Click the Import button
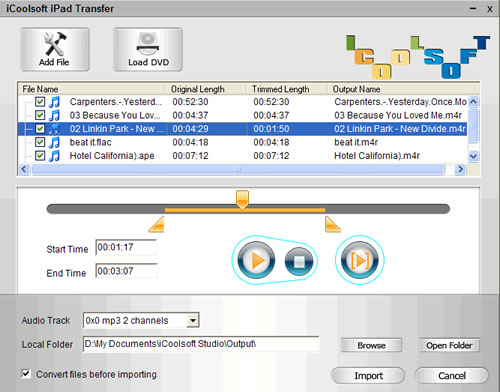 tap(368, 376)
